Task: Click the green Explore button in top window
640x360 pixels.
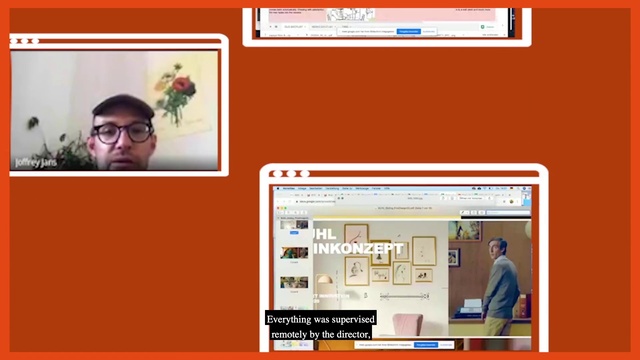Action: tap(488, 27)
